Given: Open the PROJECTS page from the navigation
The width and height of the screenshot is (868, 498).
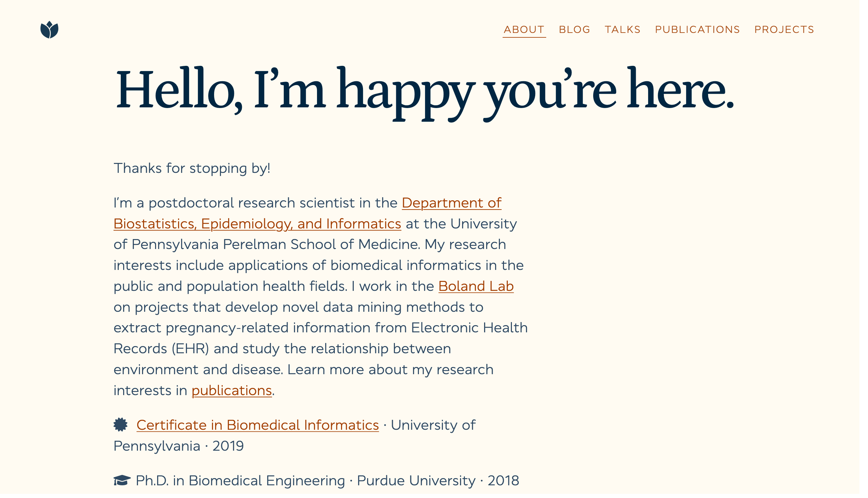Looking at the screenshot, I should [x=784, y=29].
